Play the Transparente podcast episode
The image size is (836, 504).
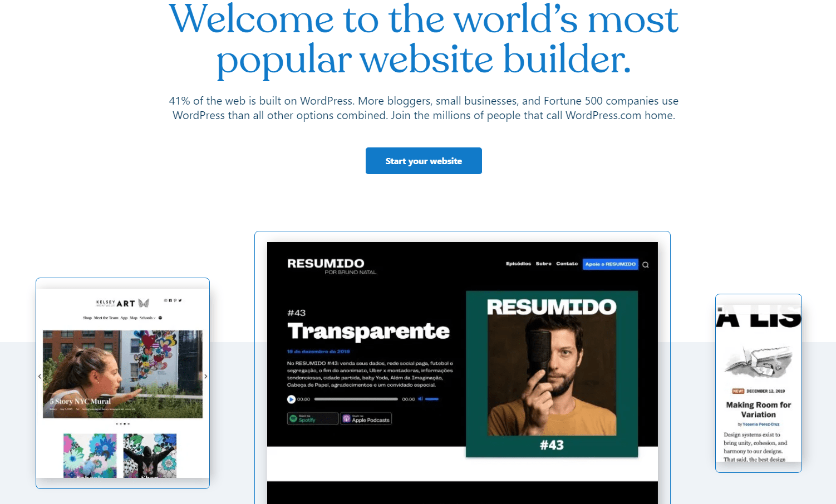pyautogui.click(x=291, y=399)
